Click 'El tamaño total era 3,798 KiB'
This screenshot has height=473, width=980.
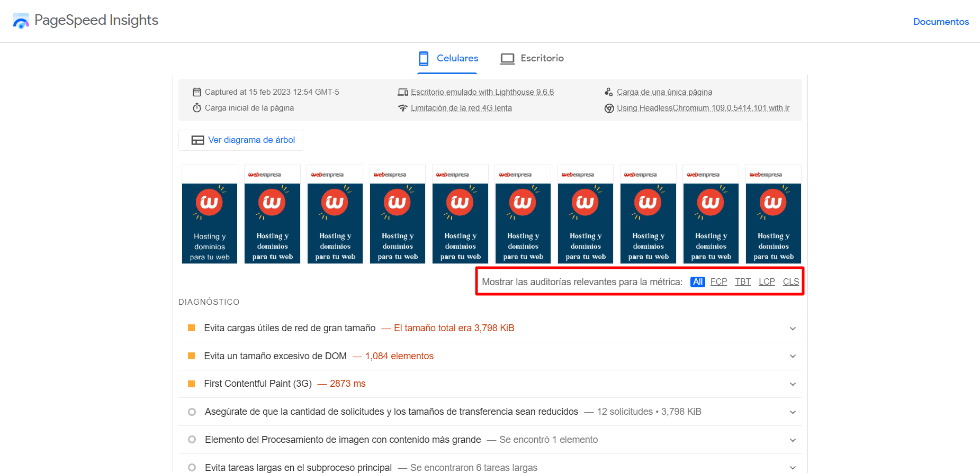(454, 328)
